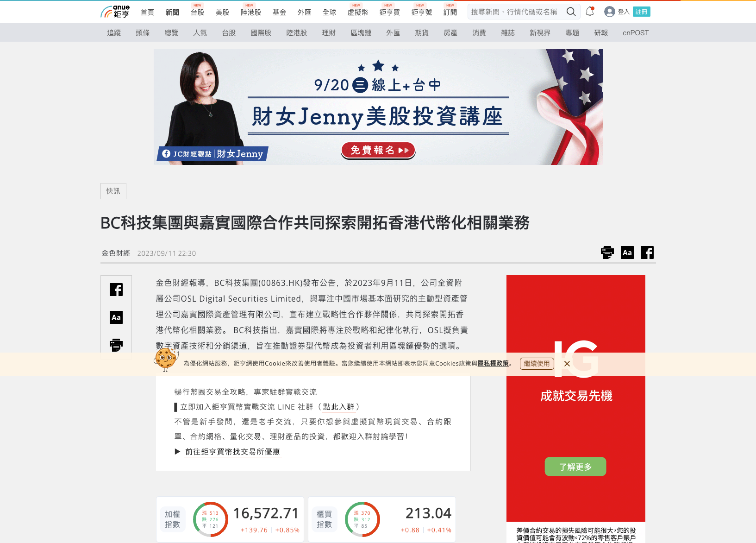The height and width of the screenshot is (543, 756).
Task: Click 繼續使用 on cookie notice
Action: [537, 364]
